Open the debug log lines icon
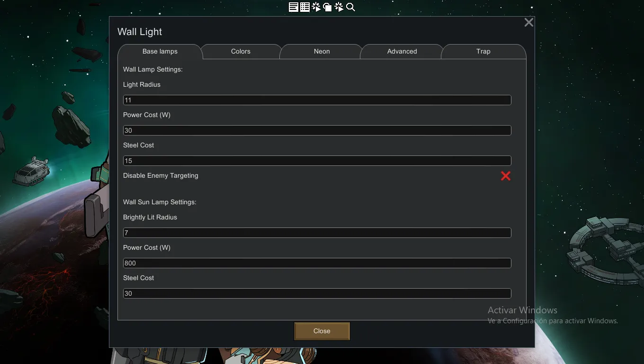 pyautogui.click(x=294, y=7)
